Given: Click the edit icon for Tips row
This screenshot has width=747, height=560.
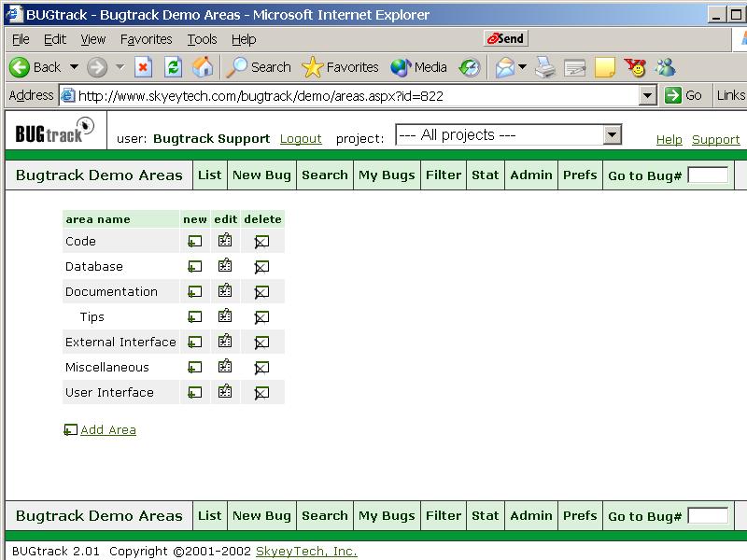Looking at the screenshot, I should pyautogui.click(x=225, y=316).
